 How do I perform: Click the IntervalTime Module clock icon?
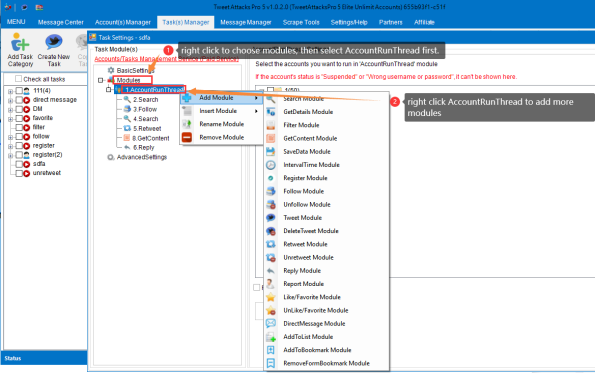point(271,165)
